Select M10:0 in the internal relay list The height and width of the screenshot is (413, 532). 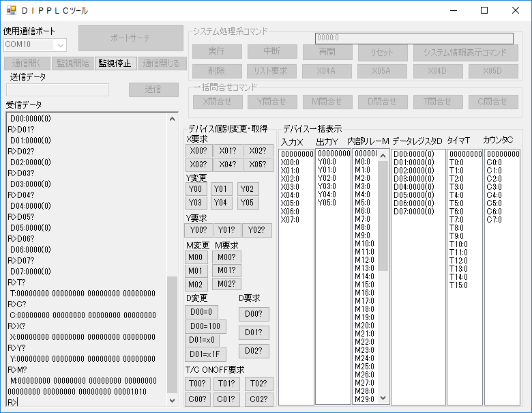point(365,244)
